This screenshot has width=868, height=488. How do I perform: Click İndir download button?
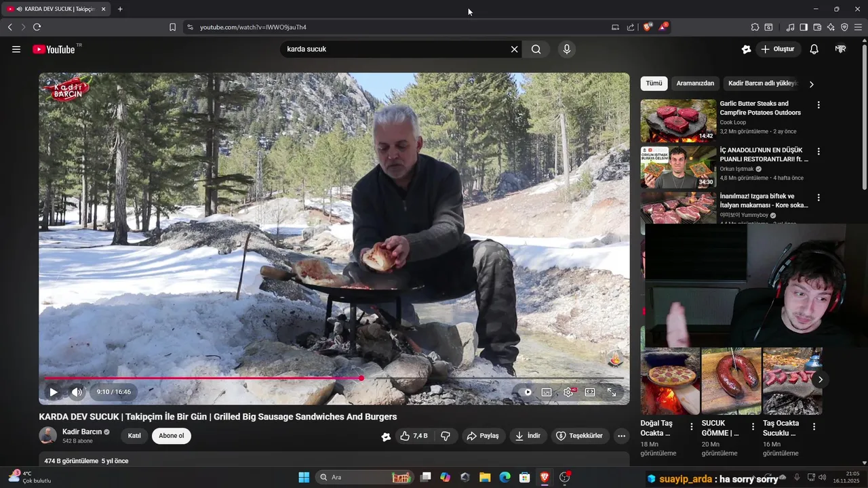(528, 436)
